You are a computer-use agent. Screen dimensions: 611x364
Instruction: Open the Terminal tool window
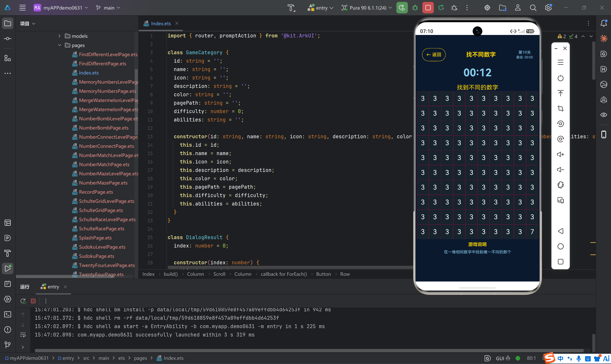click(8, 314)
